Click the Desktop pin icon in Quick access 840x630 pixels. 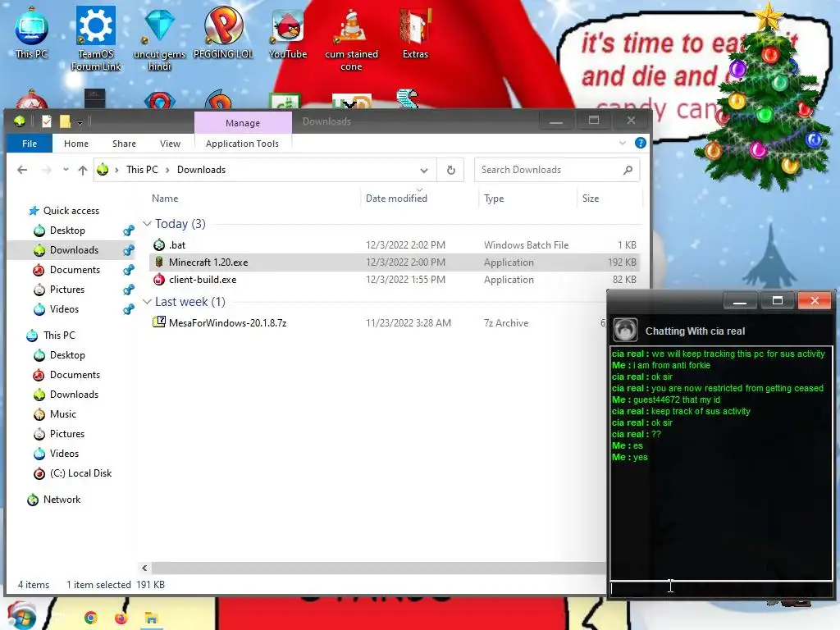(x=129, y=231)
